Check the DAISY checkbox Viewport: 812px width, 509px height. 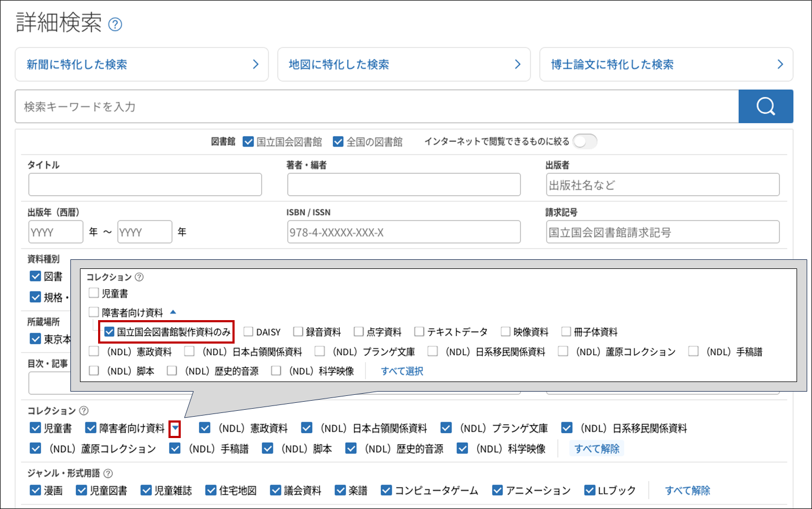(x=248, y=331)
